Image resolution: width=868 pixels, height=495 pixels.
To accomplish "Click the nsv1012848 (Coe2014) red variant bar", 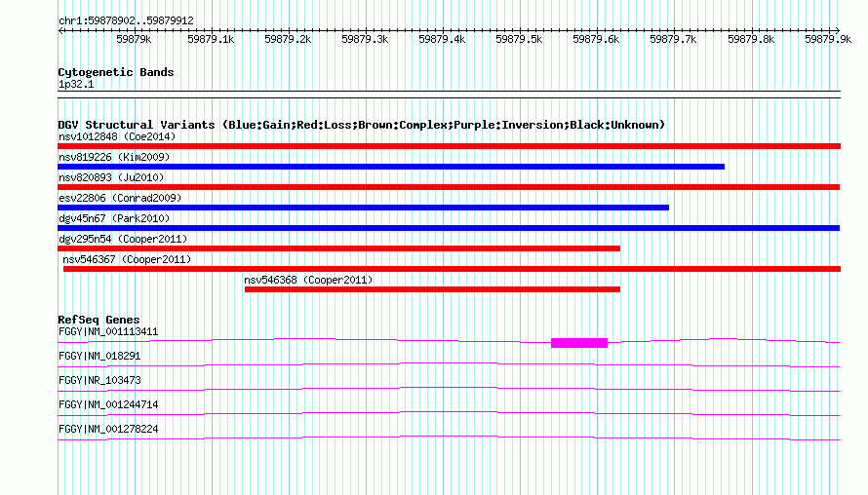I will click(449, 146).
